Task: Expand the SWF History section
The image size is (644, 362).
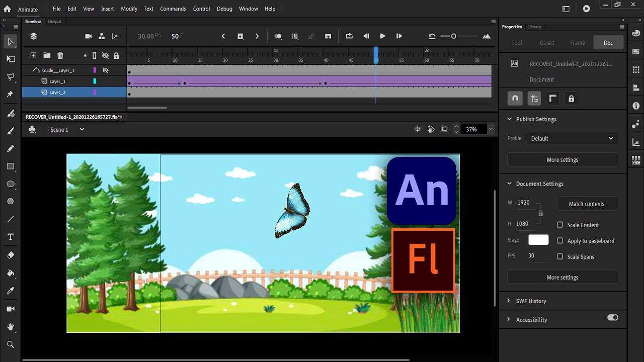Action: point(509,301)
